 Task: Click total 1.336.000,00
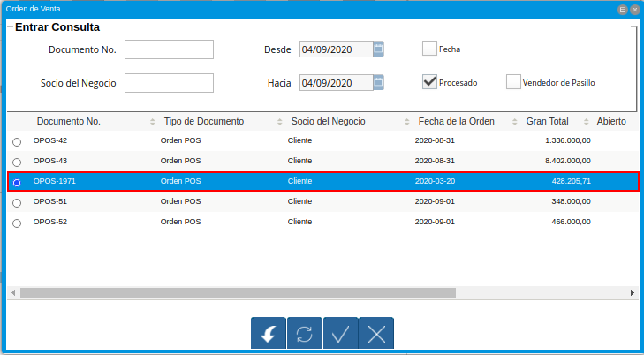568,140
